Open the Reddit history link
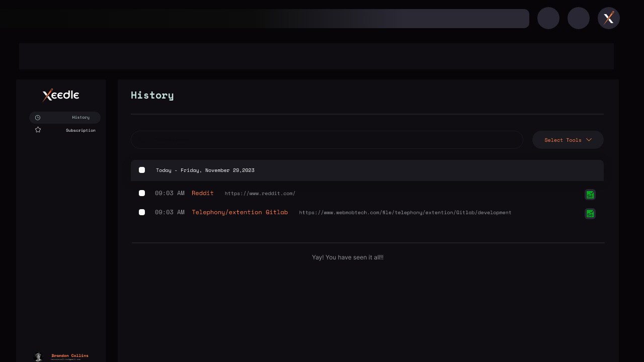 point(203,193)
